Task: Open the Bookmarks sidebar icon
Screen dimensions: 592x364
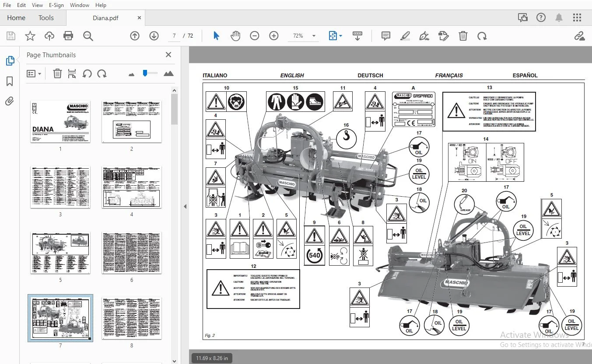Action: [x=10, y=81]
